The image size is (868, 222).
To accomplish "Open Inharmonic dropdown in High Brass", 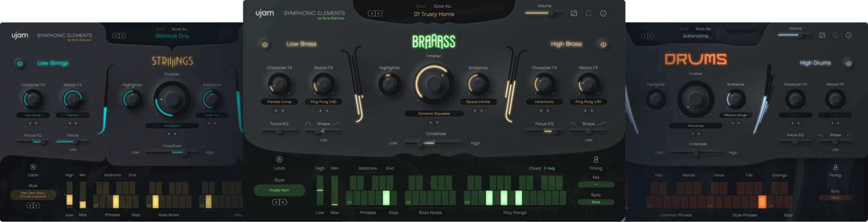I will 544,102.
